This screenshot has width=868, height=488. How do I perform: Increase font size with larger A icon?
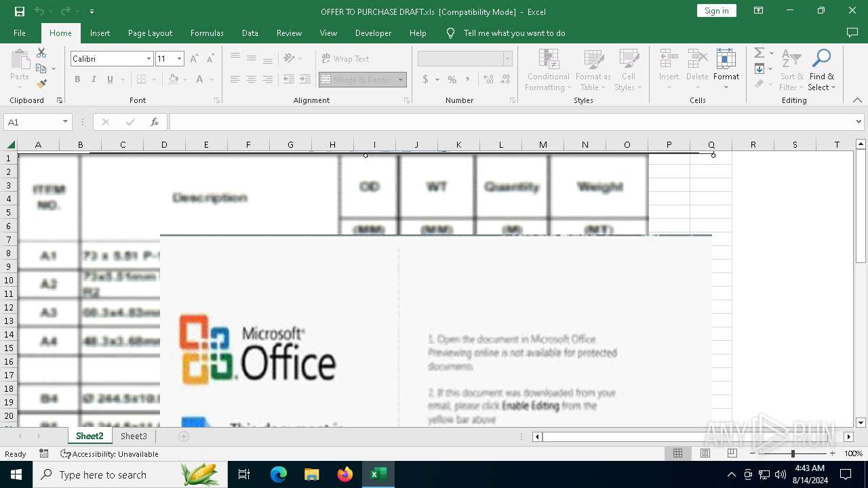pos(195,59)
